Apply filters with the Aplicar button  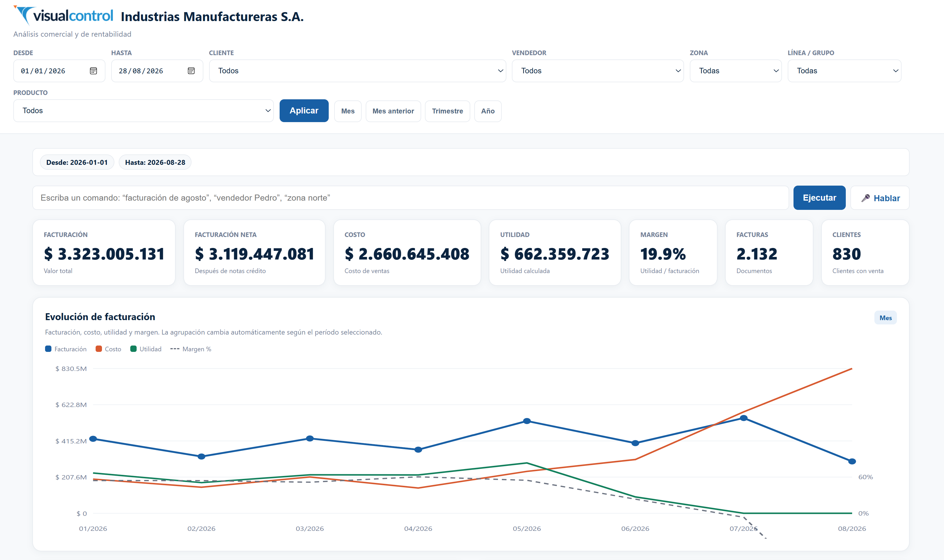pyautogui.click(x=304, y=111)
